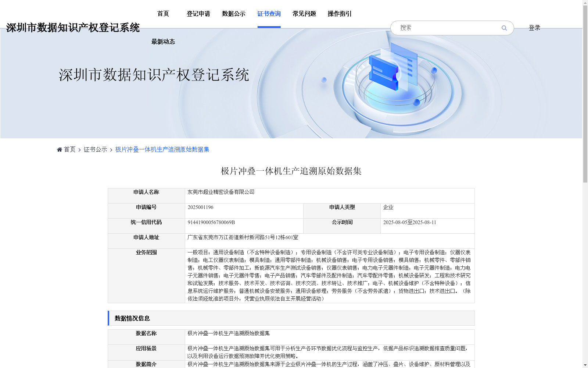The image size is (588, 368).
Task: Click the 证书公示 breadcrumb link
Action: [x=96, y=149]
